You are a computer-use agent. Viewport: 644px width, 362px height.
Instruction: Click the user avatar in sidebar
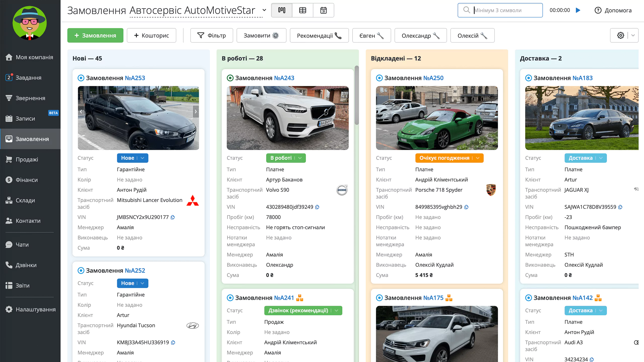tap(30, 23)
